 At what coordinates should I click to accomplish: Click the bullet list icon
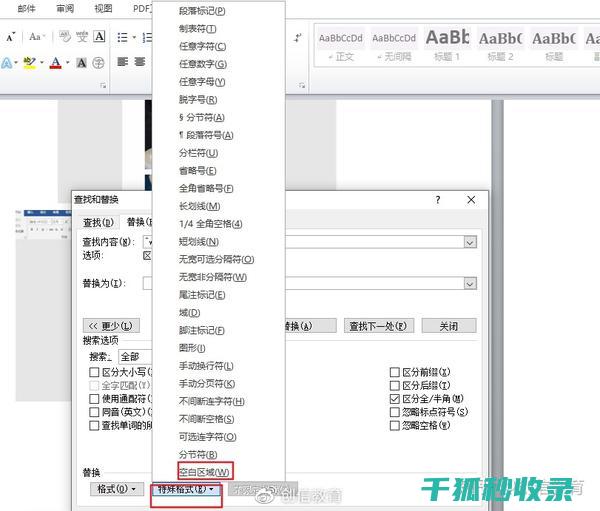point(122,37)
